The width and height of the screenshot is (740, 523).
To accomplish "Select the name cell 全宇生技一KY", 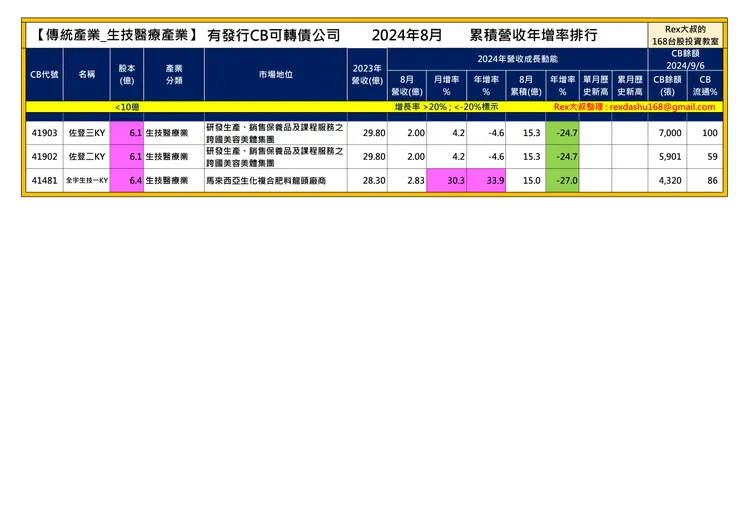I will tap(86, 180).
